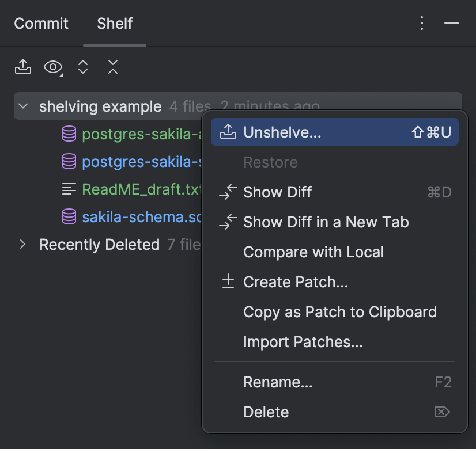Open the three-dot options menu
Image resolution: width=476 pixels, height=449 pixels.
point(422,23)
